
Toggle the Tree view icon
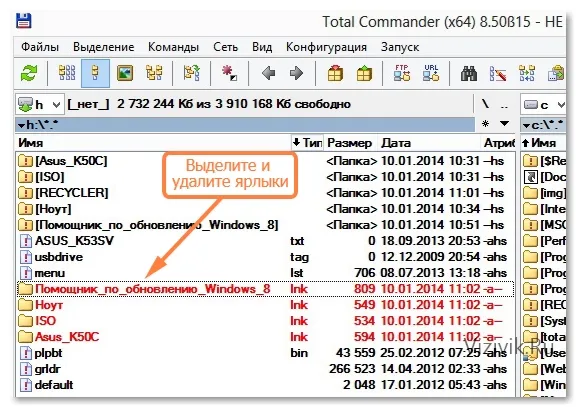pyautogui.click(x=154, y=73)
